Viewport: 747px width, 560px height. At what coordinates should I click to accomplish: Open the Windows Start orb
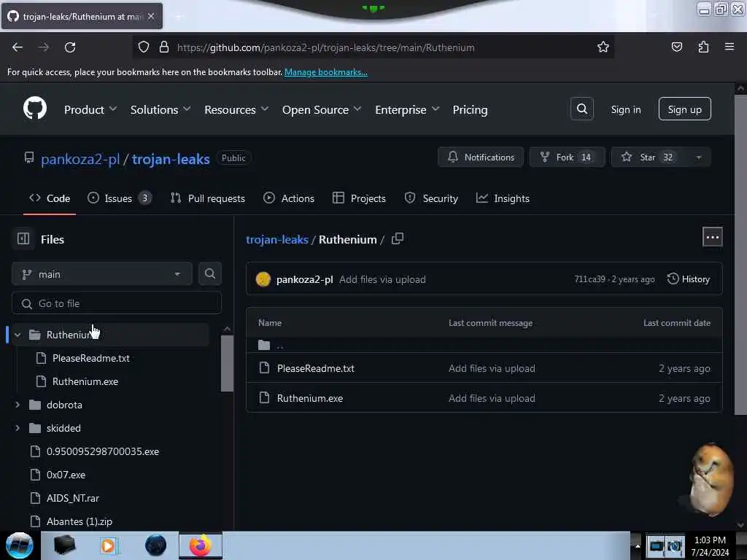tap(19, 545)
